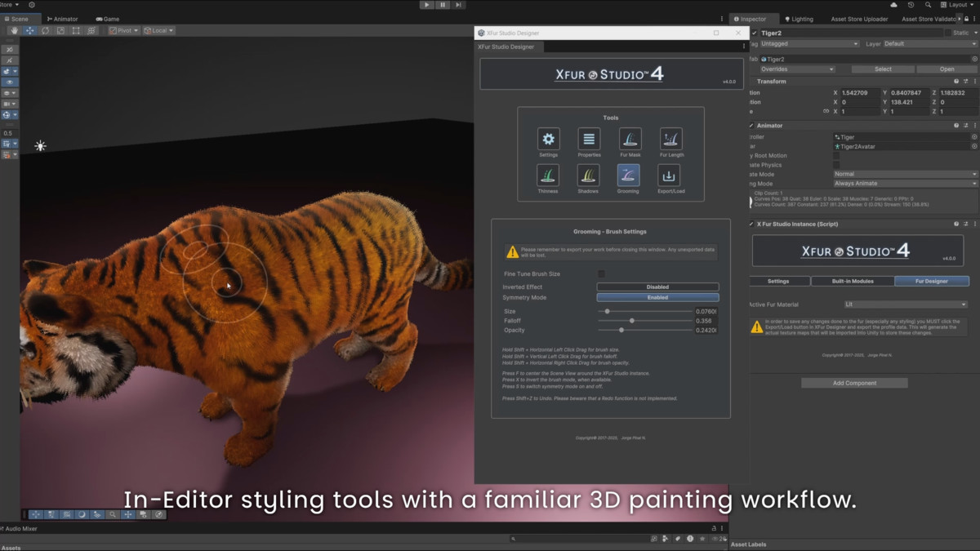The height and width of the screenshot is (551, 980).
Task: Open the cloud services icon
Action: click(893, 5)
